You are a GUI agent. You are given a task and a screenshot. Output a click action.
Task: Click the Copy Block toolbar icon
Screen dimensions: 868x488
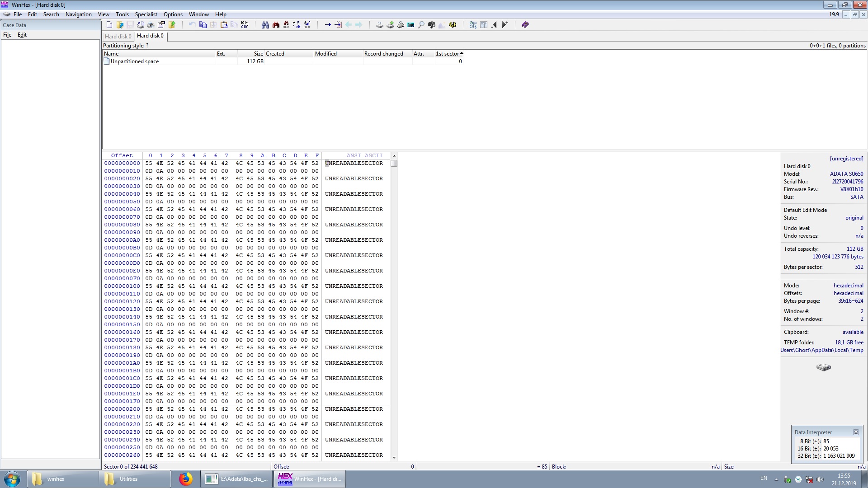pyautogui.click(x=203, y=25)
